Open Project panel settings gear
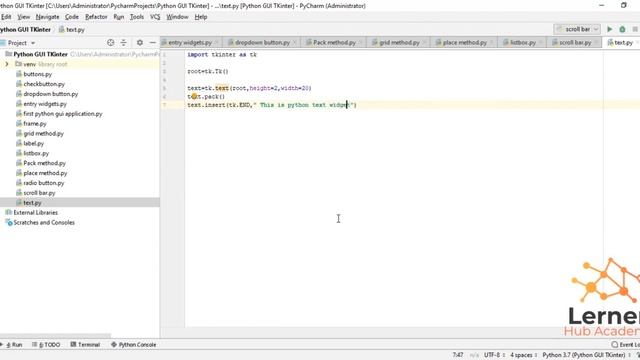This screenshot has height=360, width=640. (x=140, y=42)
